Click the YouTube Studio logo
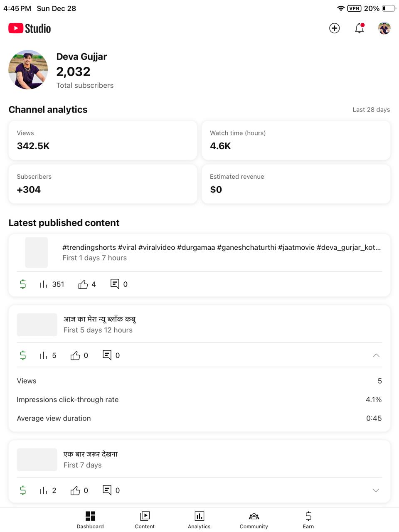399x532 pixels. [x=30, y=28]
